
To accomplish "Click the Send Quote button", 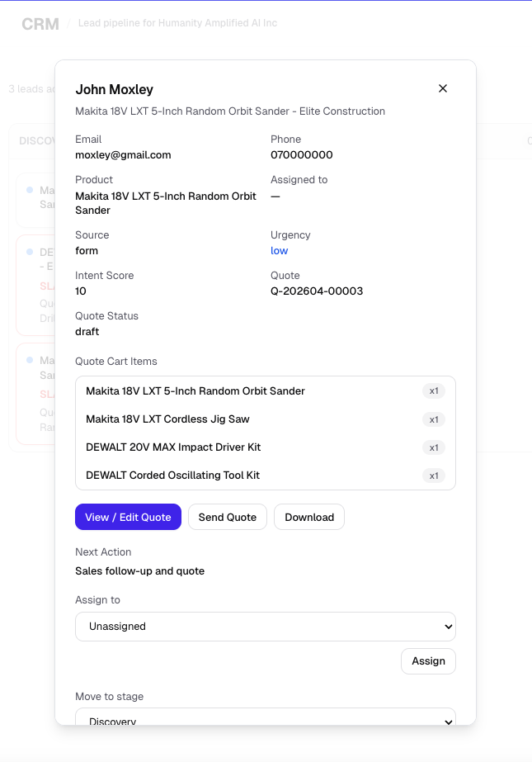I will tap(228, 517).
